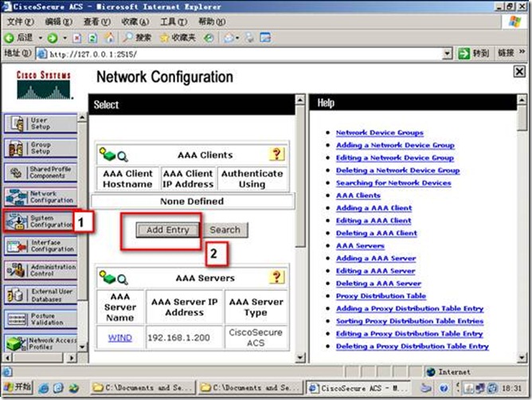Open User Setup in the sidebar

click(41, 124)
